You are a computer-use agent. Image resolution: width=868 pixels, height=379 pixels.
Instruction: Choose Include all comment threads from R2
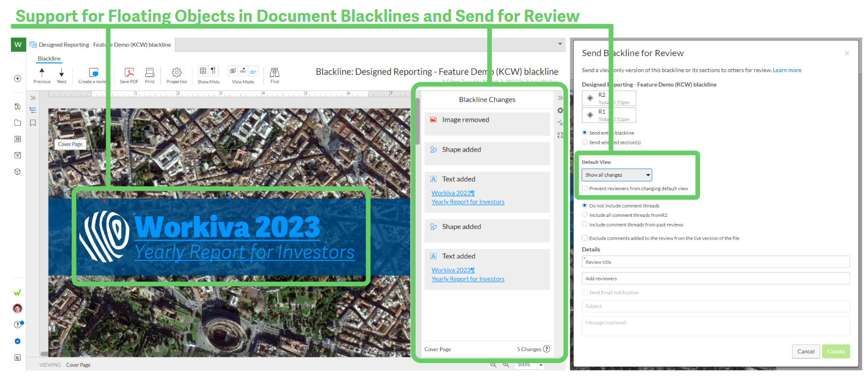pyautogui.click(x=585, y=215)
